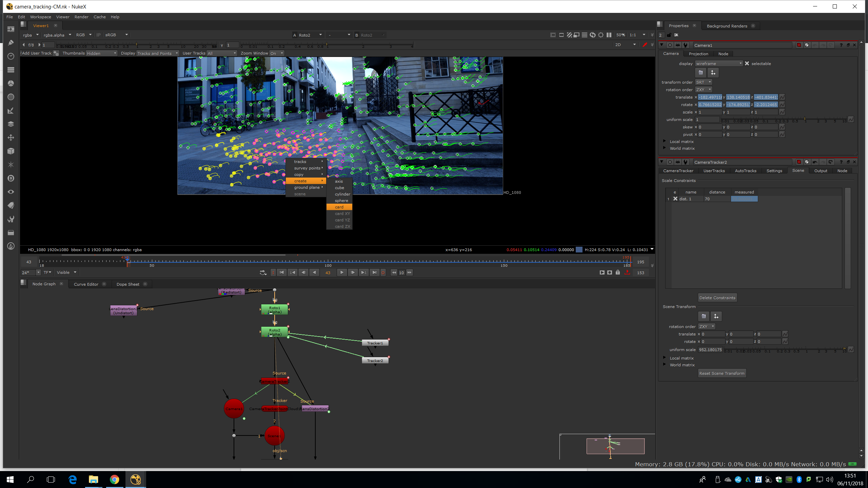The image size is (868, 488).
Task: Expand the Camera1 Local matrix section
Action: click(x=665, y=141)
